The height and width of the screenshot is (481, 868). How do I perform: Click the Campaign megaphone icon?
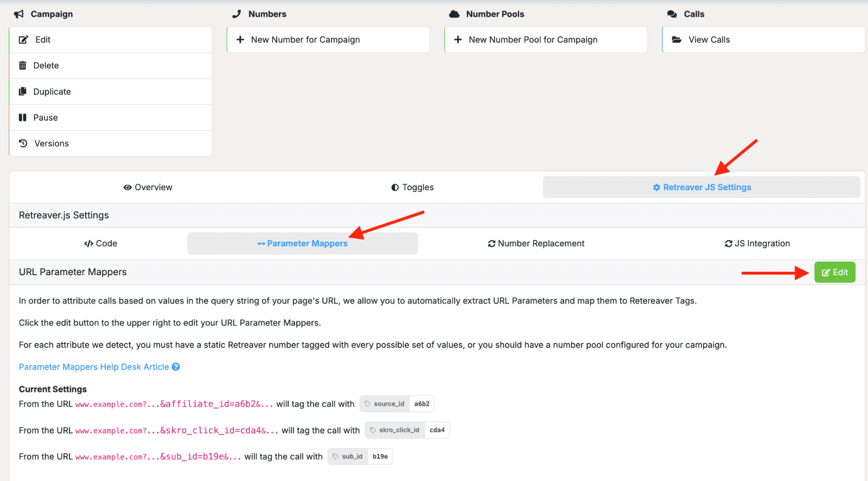click(x=19, y=14)
